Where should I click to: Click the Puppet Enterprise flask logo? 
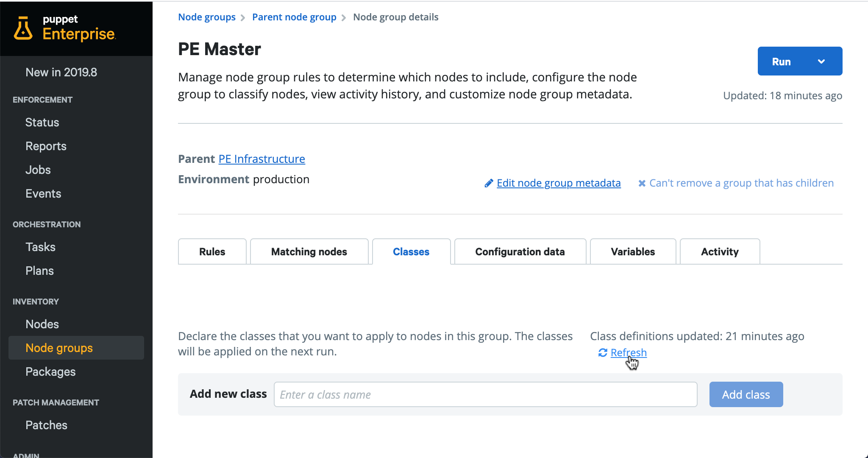[x=23, y=28]
